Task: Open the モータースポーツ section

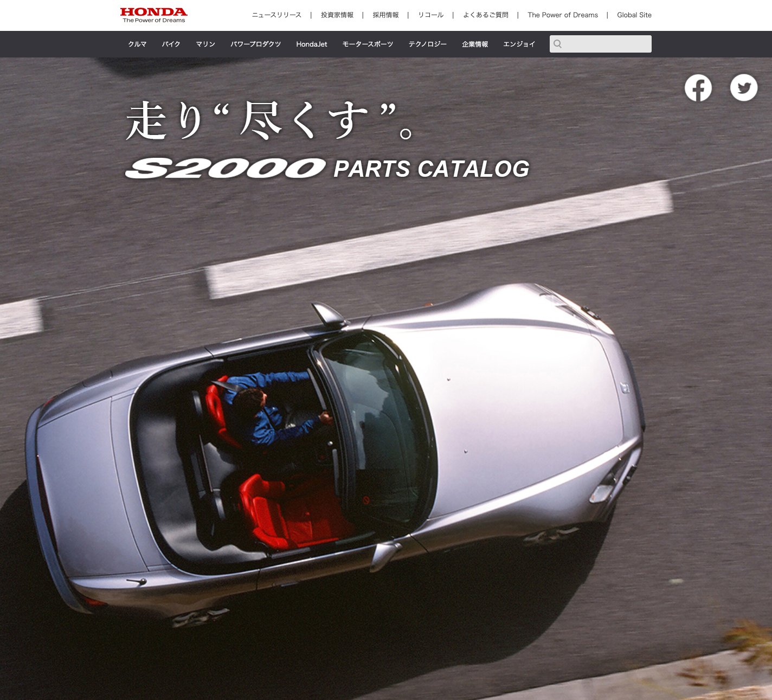Action: coord(366,44)
